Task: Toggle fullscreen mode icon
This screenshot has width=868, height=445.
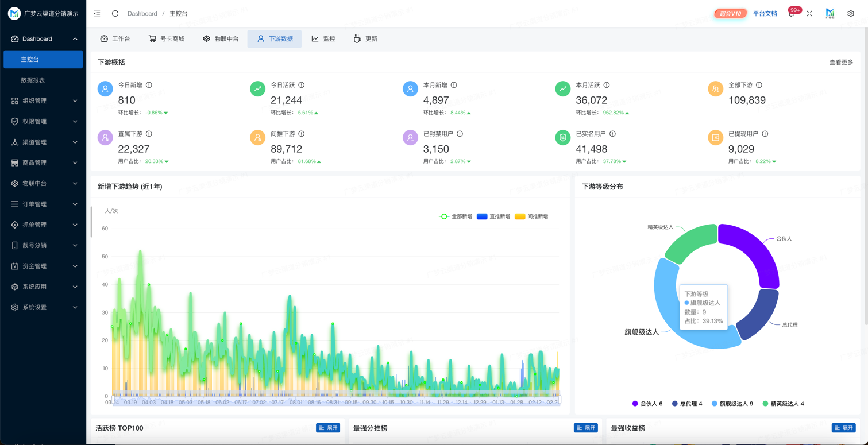Action: tap(809, 13)
